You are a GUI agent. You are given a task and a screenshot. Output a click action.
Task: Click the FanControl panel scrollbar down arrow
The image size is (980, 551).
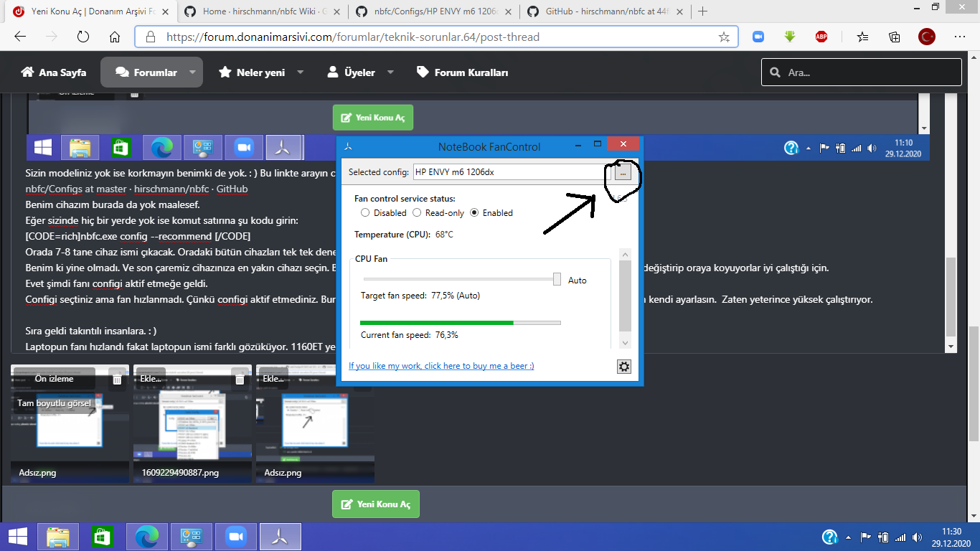pos(625,343)
